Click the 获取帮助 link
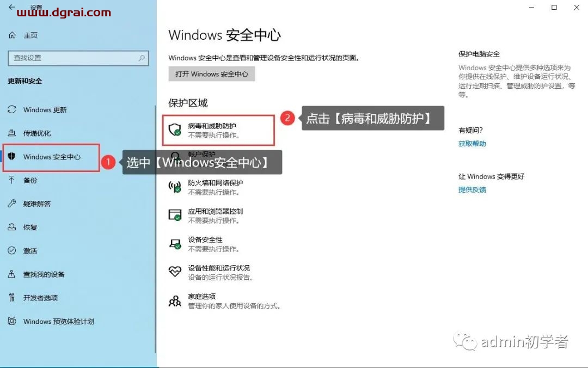588x368 pixels. click(472, 144)
